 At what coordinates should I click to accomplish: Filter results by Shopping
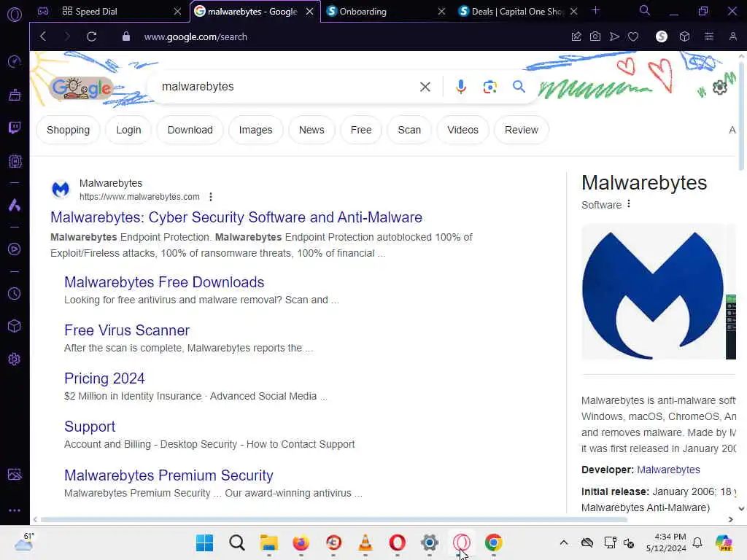(68, 130)
